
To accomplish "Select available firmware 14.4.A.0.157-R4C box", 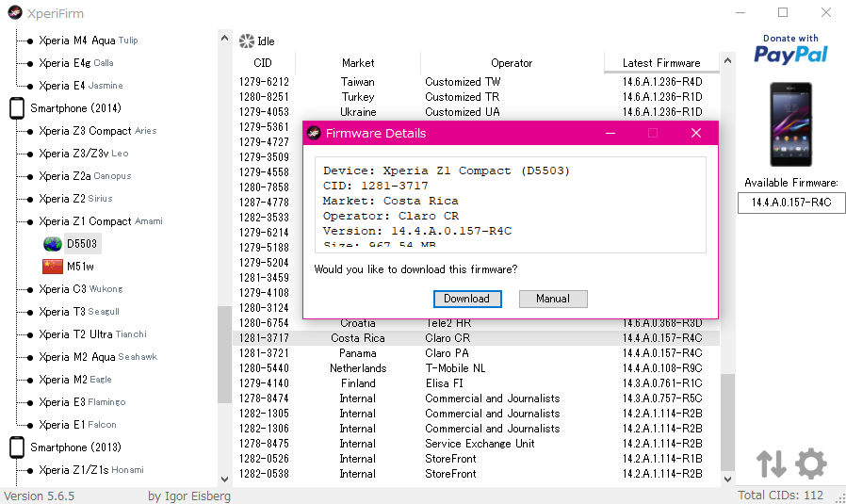I will tap(791, 203).
